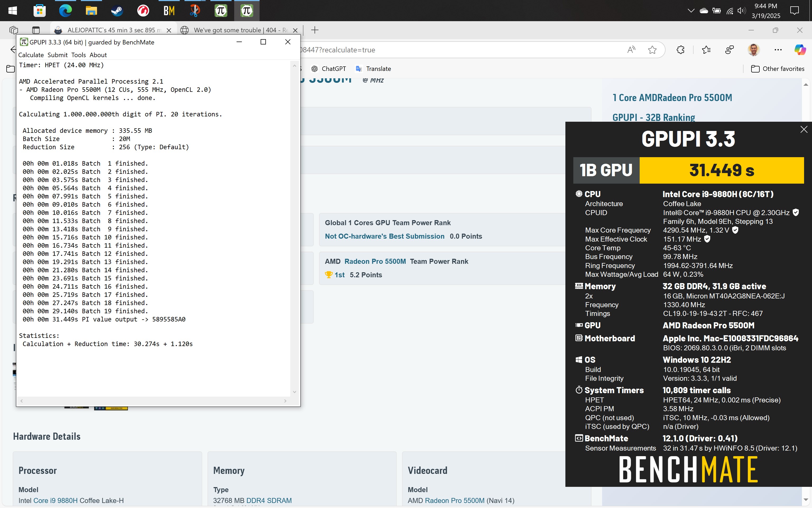
Task: Select 'Batch 10 finished.' line
Action: tap(85, 237)
